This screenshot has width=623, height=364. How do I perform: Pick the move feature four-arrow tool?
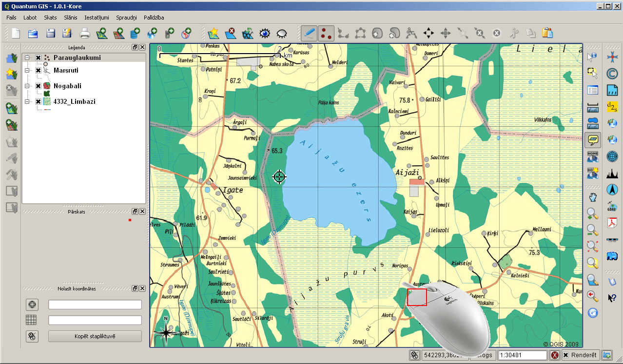[x=428, y=33]
